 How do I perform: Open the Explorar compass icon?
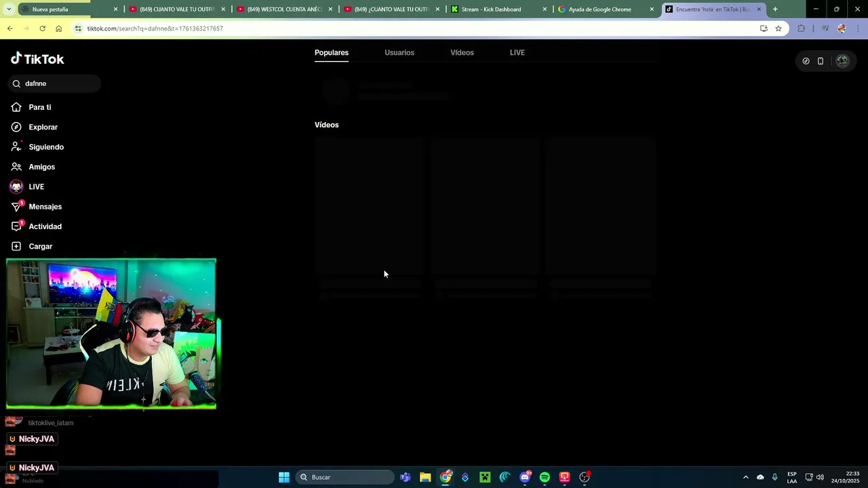pyautogui.click(x=16, y=127)
